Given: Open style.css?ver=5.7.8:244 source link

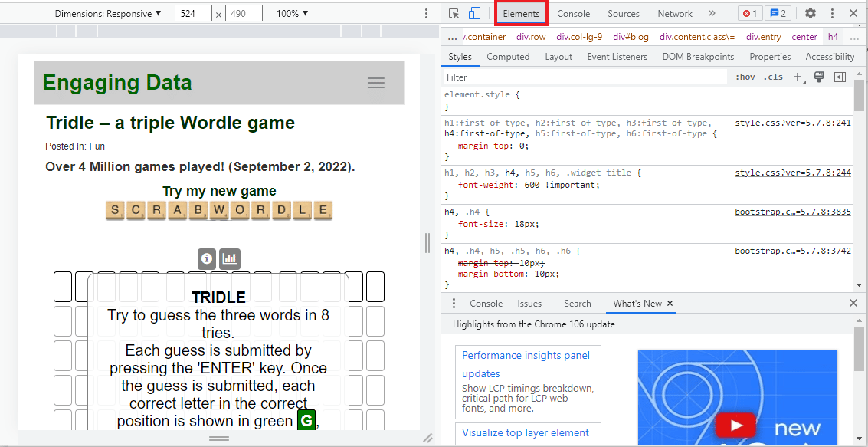Looking at the screenshot, I should tap(793, 173).
